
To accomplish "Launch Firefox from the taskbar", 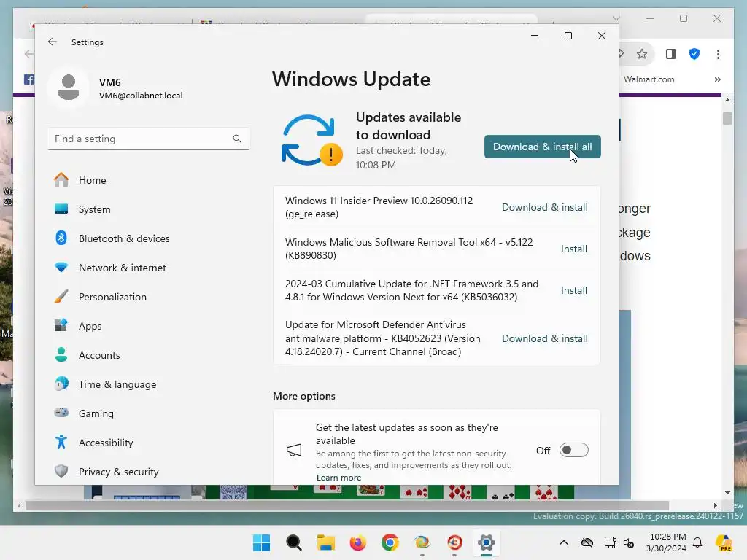I will tap(357, 542).
